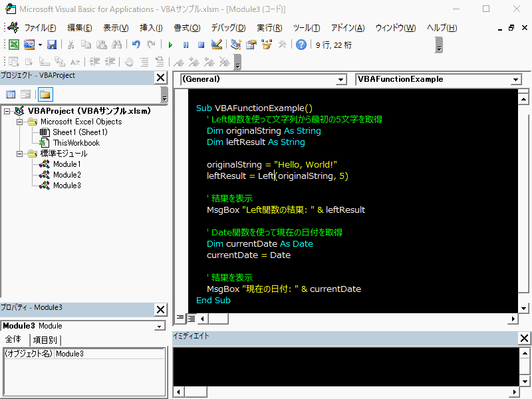Image resolution: width=532 pixels, height=399 pixels.
Task: Open the 挿入(I) menu
Action: (x=151, y=28)
